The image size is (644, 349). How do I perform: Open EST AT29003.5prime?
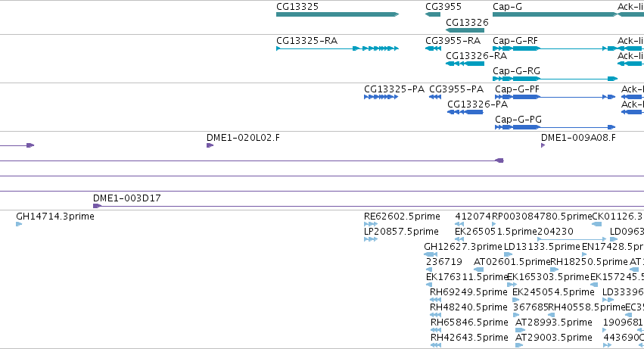[519, 345]
